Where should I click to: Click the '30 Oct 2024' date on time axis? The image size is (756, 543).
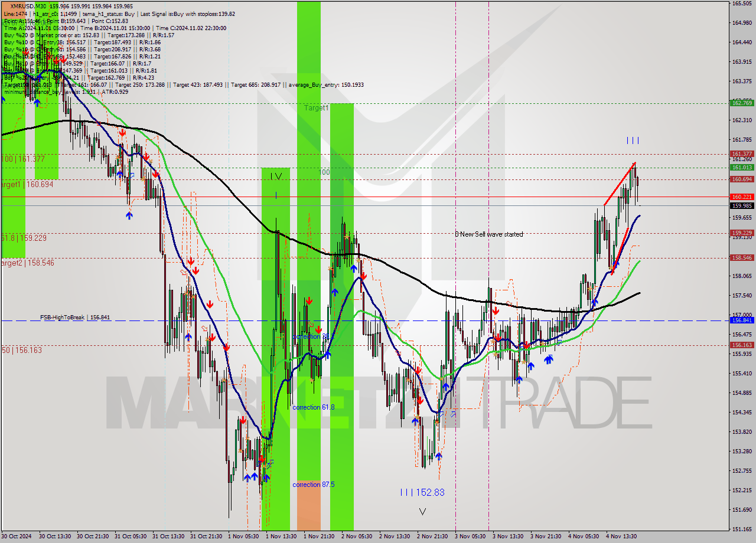click(x=17, y=537)
